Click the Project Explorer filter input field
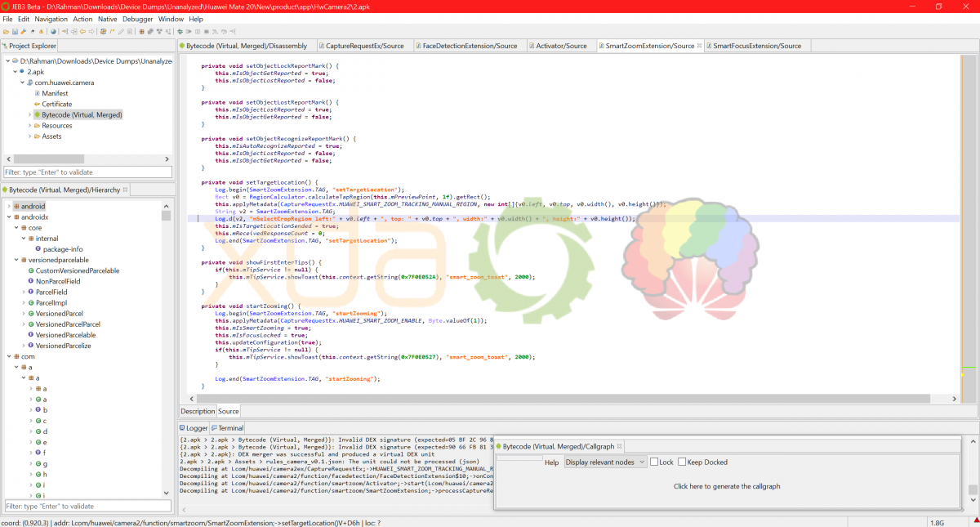Screen dimensions: 980x527 tap(88, 172)
